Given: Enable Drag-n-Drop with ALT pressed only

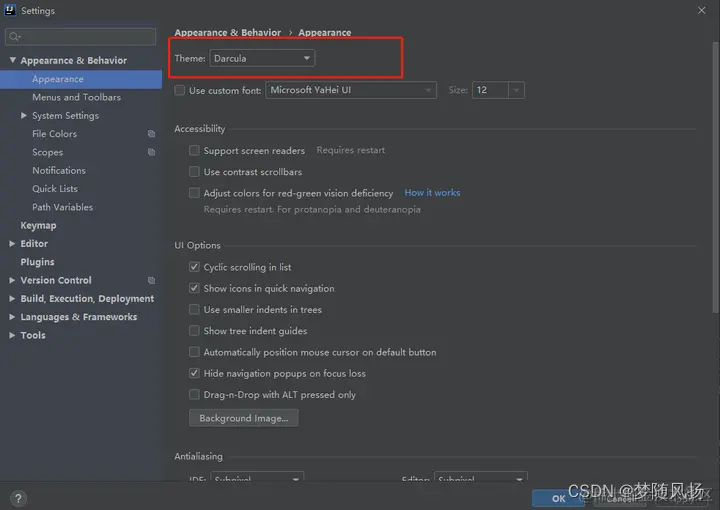Looking at the screenshot, I should pyautogui.click(x=194, y=394).
